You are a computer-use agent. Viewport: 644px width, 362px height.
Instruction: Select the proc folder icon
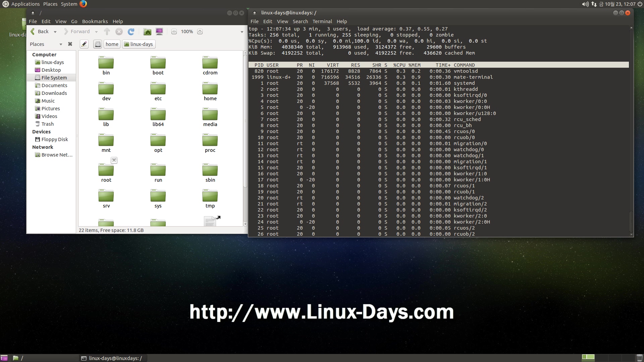[210, 140]
